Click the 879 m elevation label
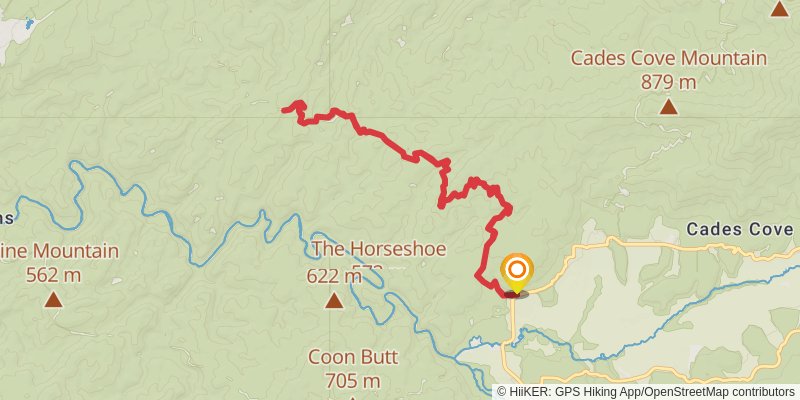800x400 pixels. coord(668,82)
